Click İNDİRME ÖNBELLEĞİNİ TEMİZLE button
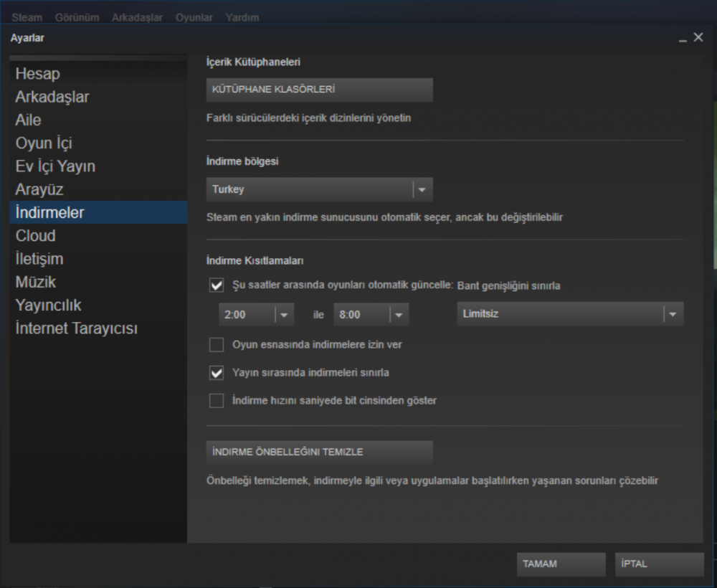This screenshot has width=717, height=588. 319,452
